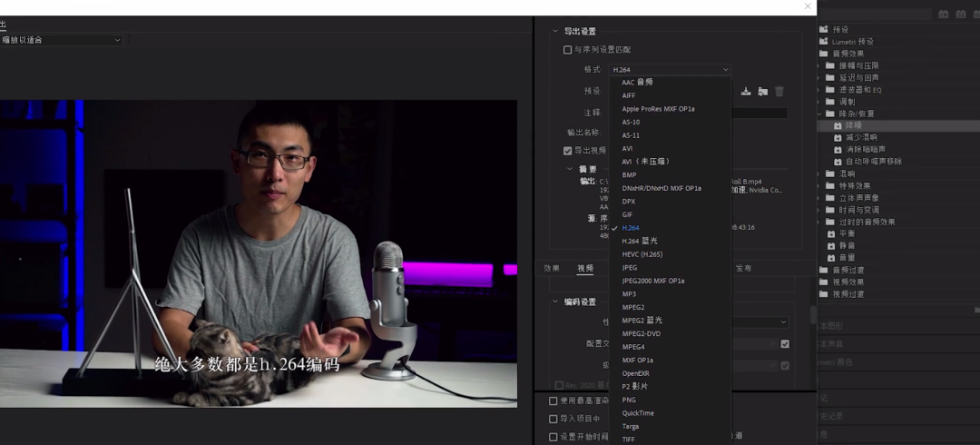This screenshot has width=980, height=445.
Task: Select the 减少混响 effect
Action: click(860, 137)
